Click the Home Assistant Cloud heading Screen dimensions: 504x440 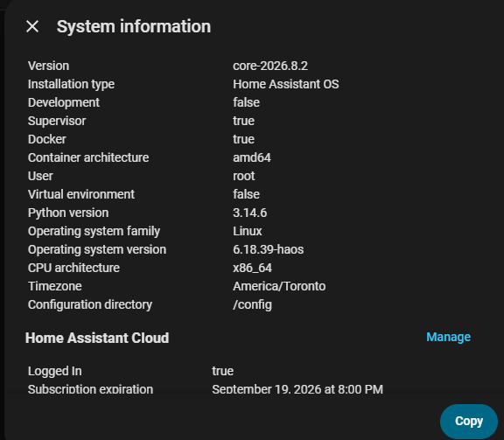[97, 338]
